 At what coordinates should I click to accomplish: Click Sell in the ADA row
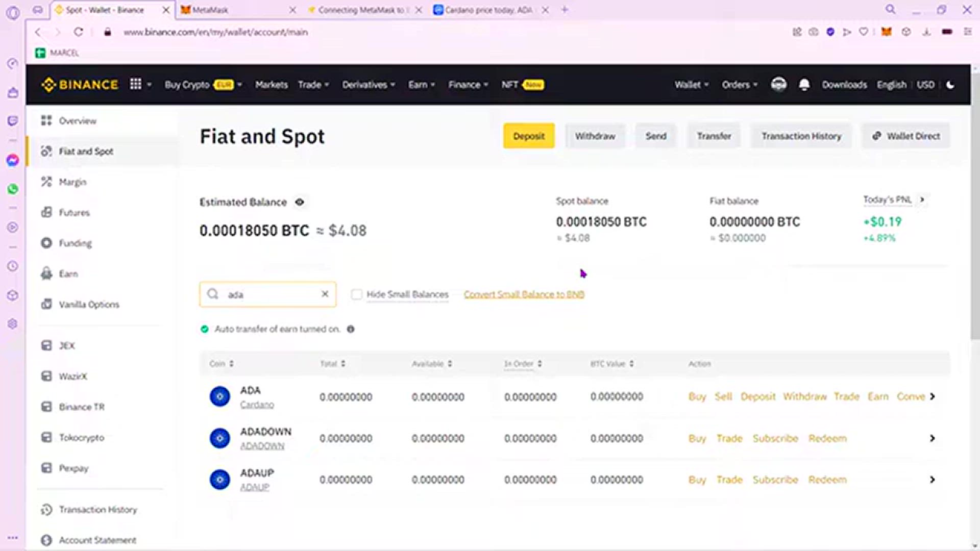[x=723, y=397]
